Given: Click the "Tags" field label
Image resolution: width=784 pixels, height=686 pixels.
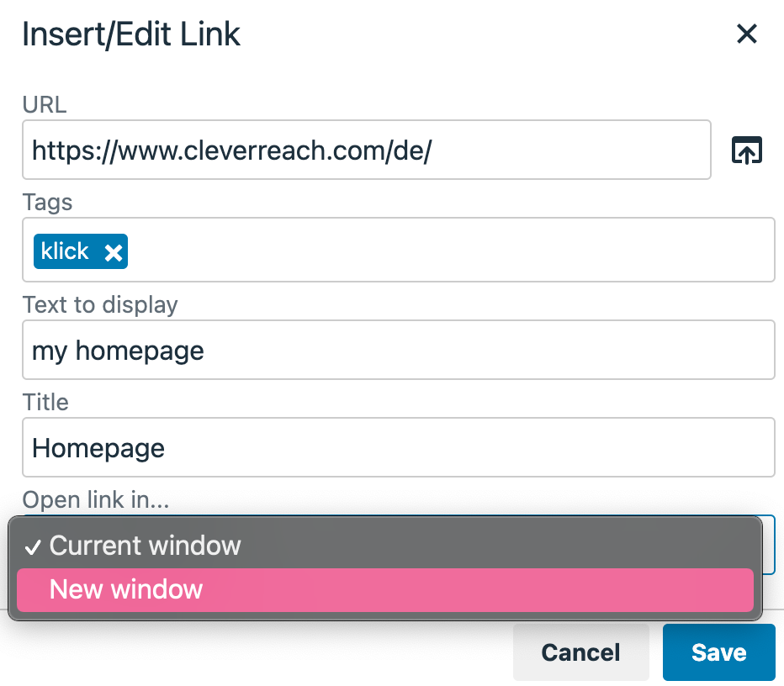Looking at the screenshot, I should [x=48, y=203].
